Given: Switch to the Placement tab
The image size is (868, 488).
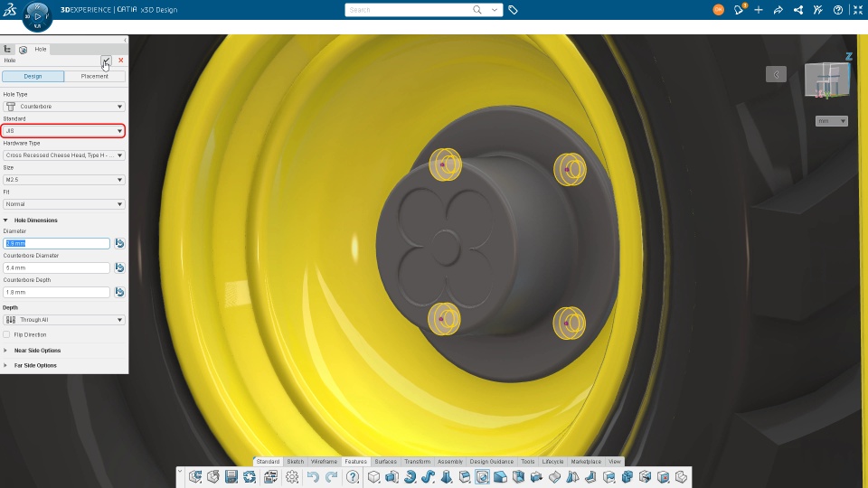Looking at the screenshot, I should click(x=95, y=76).
